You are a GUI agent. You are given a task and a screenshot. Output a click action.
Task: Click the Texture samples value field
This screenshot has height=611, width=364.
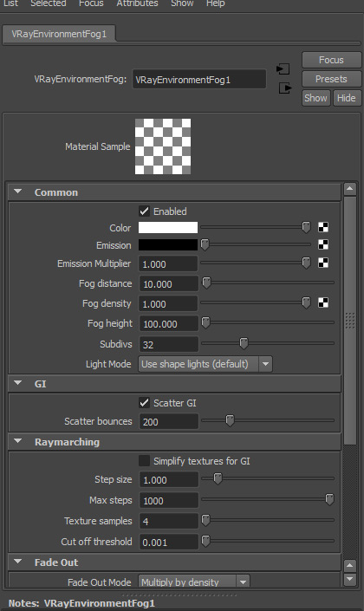click(168, 521)
